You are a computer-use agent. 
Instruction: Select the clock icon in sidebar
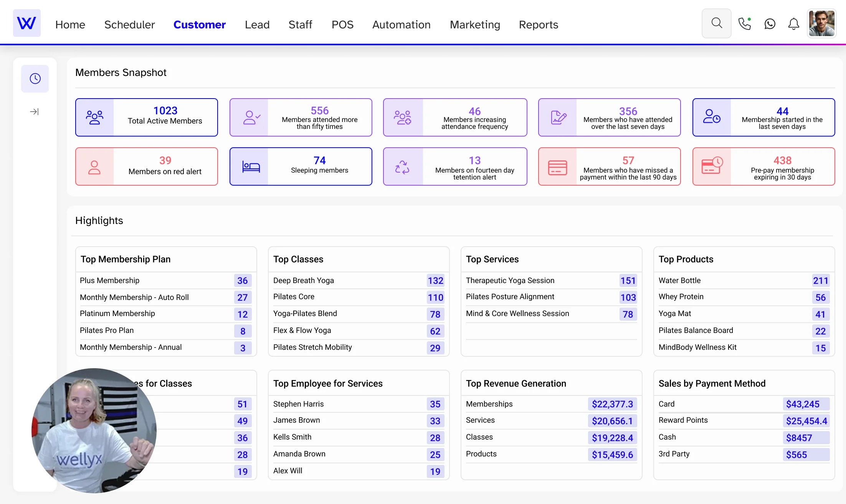click(x=35, y=79)
